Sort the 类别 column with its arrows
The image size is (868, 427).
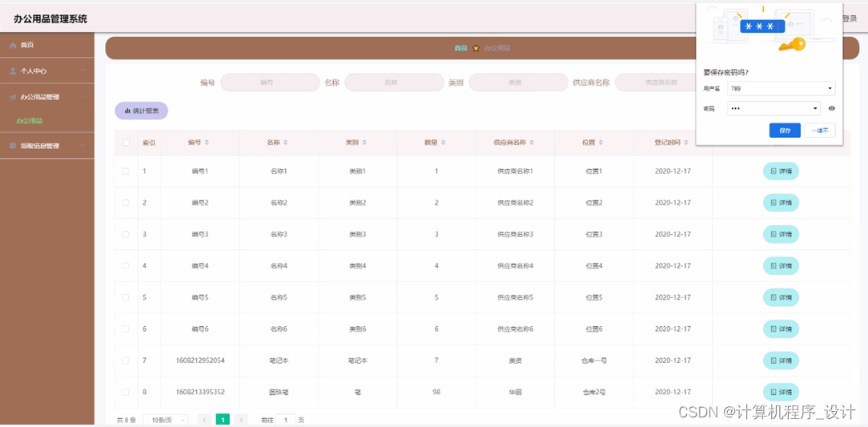coord(364,143)
